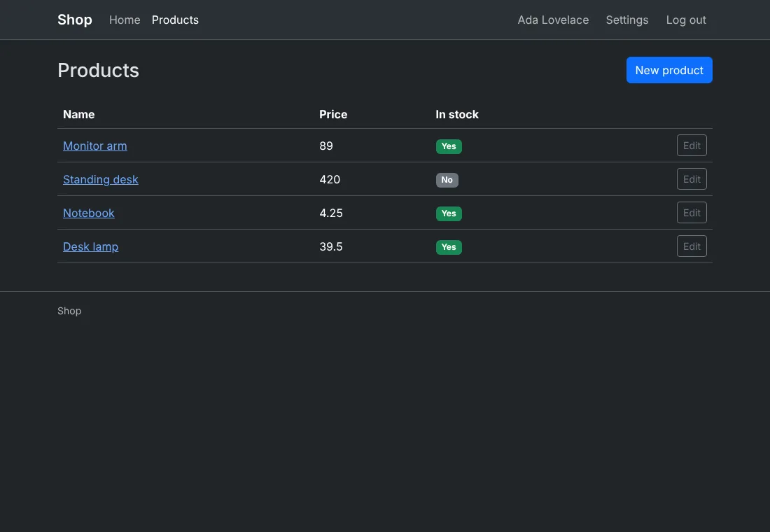This screenshot has width=770, height=532.
Task: Open the Standing desk product link
Action: click(x=101, y=179)
